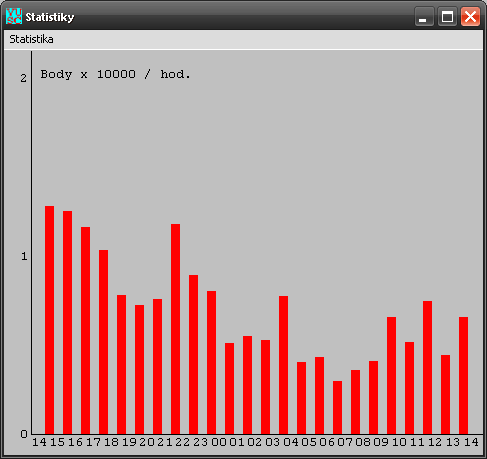Click the red bar for hour 11

427,367
